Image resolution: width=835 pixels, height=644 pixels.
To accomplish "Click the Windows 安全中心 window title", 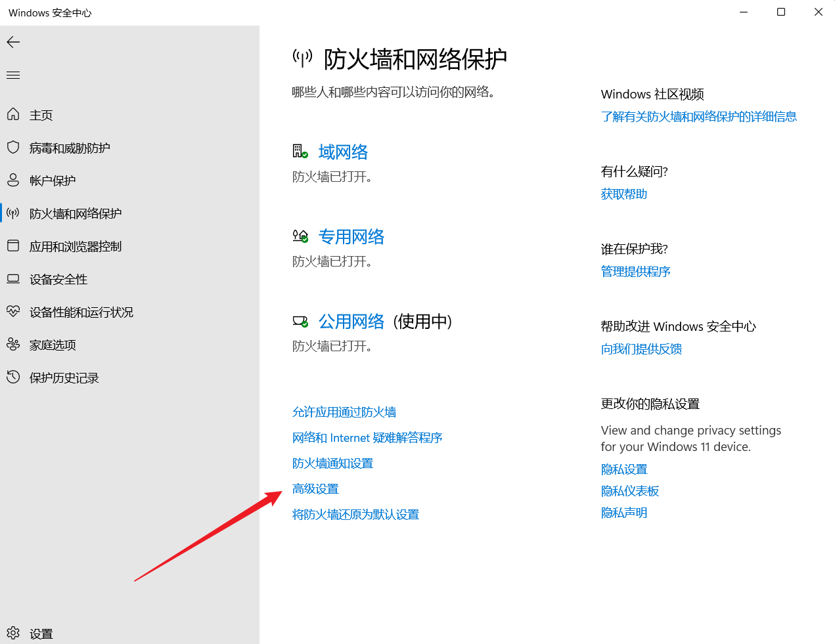I will [x=50, y=12].
